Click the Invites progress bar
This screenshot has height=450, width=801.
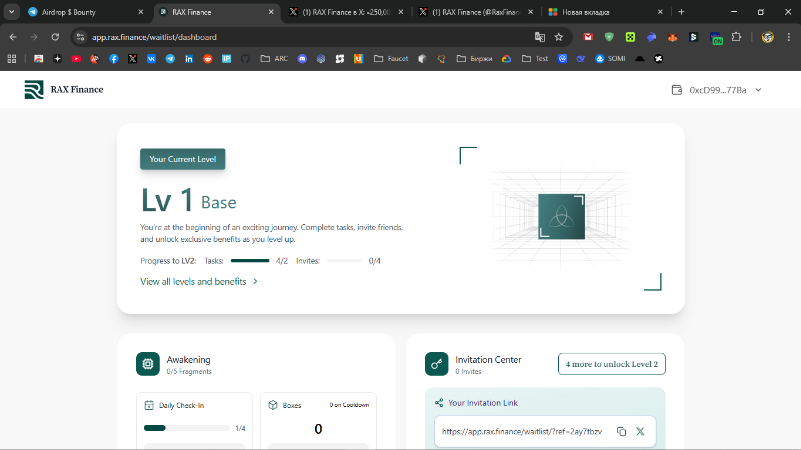344,260
